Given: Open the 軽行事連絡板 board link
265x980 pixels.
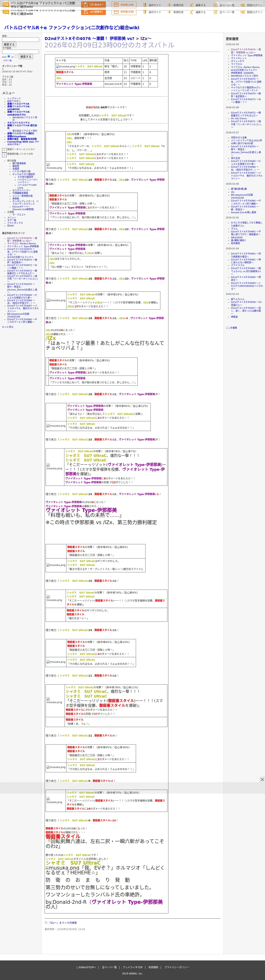Looking at the screenshot, I should (x=19, y=163).
